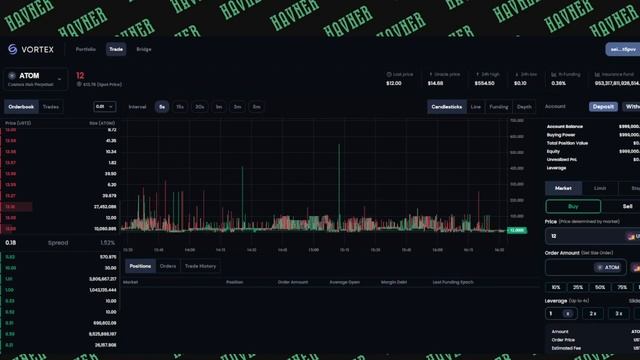This screenshot has height=360, width=640.
Task: Click the bid row with size 570.975
Action: pyautogui.click(x=60, y=257)
